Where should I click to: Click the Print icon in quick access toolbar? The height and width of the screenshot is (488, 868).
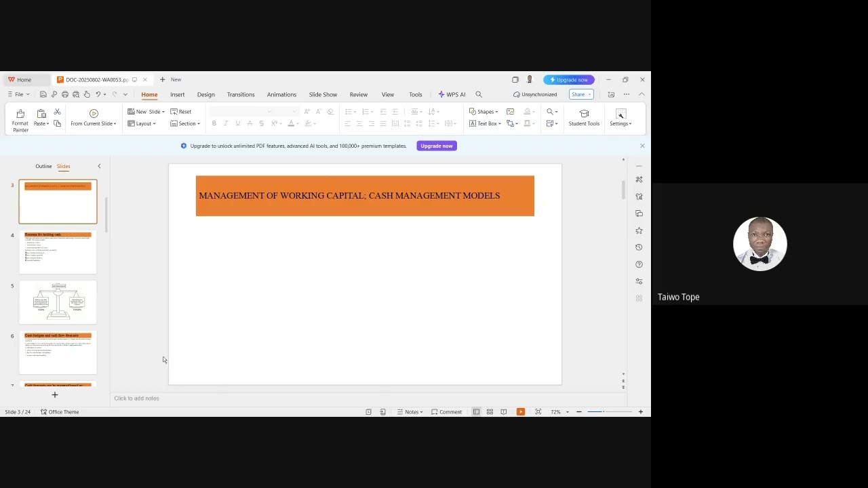tap(65, 94)
